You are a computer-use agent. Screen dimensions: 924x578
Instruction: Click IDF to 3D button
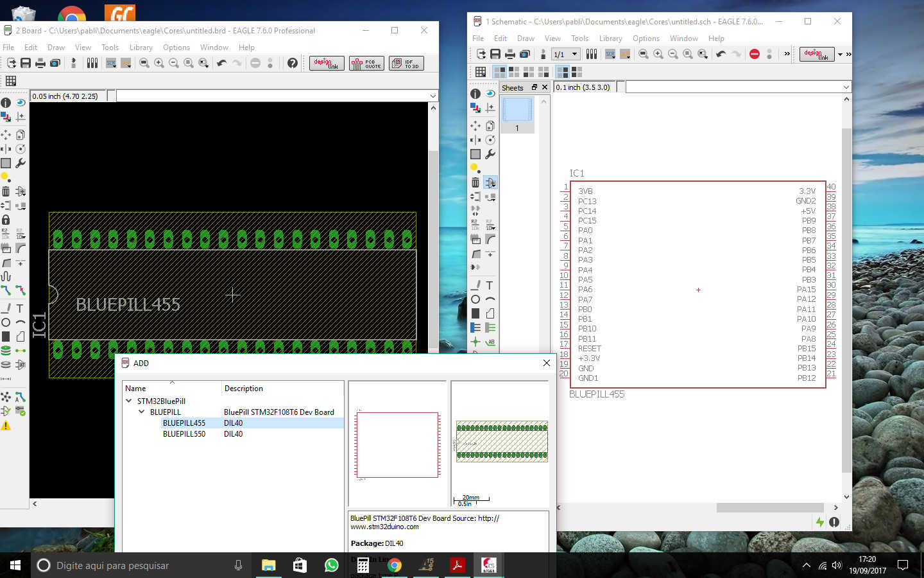click(406, 63)
